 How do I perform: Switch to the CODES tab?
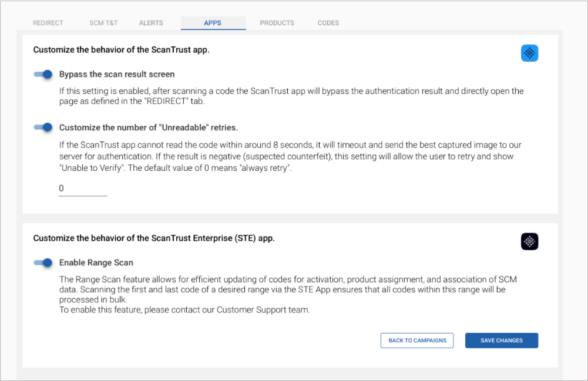coord(328,23)
